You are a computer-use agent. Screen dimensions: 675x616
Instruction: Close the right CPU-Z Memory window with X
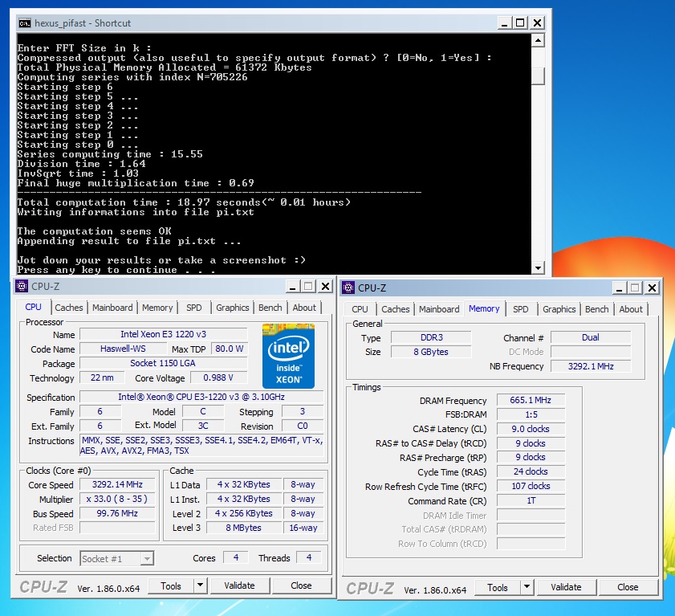pyautogui.click(x=653, y=288)
